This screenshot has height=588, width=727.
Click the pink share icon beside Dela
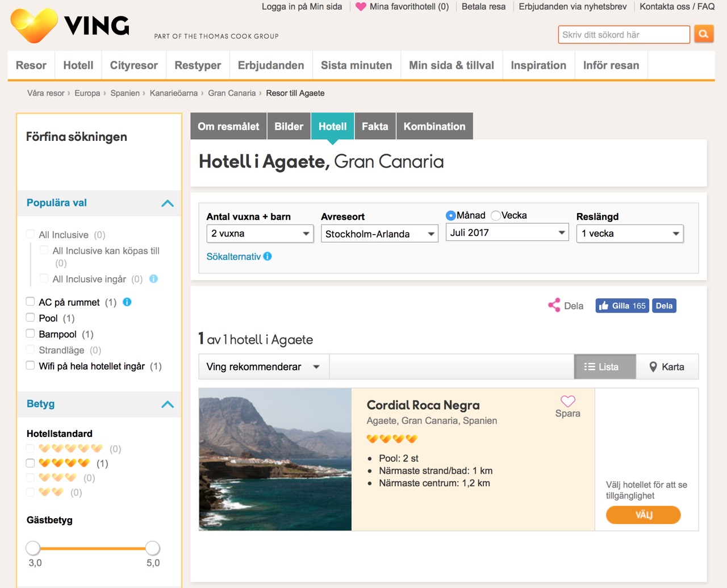click(x=554, y=305)
